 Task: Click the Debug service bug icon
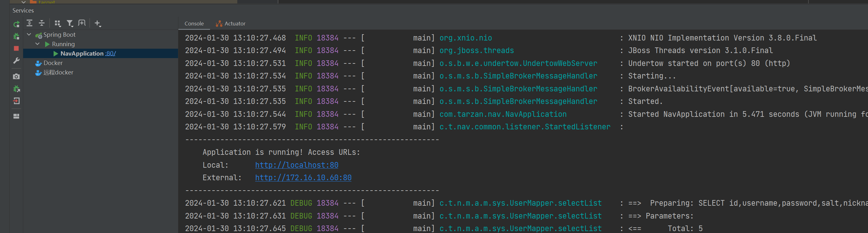point(16,36)
